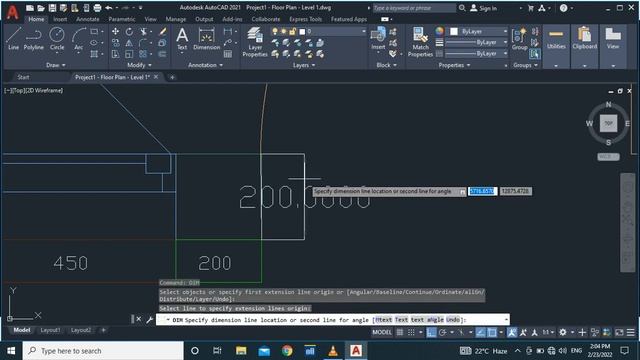The height and width of the screenshot is (360, 640).
Task: Toggle snap mode in status bar
Action: pyautogui.click(x=411, y=333)
